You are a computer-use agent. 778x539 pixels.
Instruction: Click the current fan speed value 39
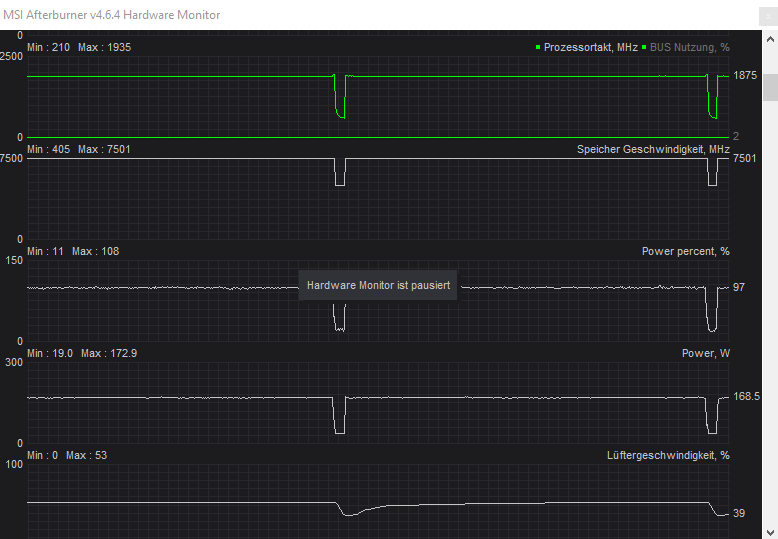(739, 513)
